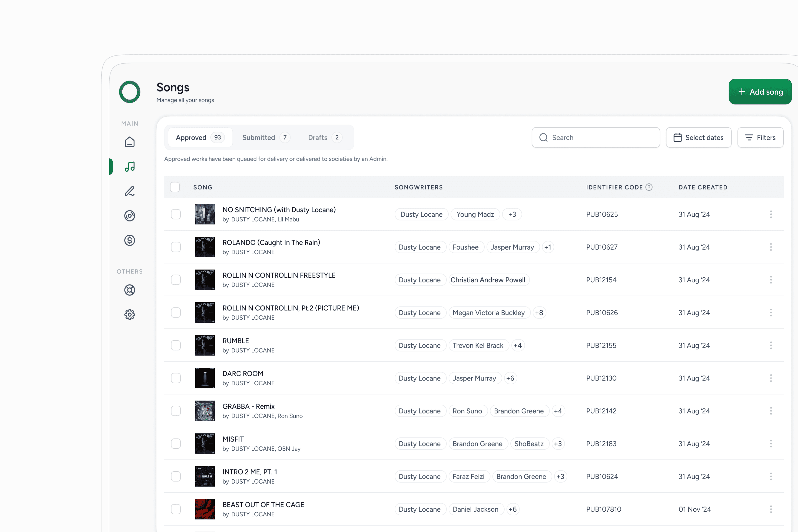Expand +3 songwriters on INTRO 2 ME
The image size is (798, 532).
[560, 476]
